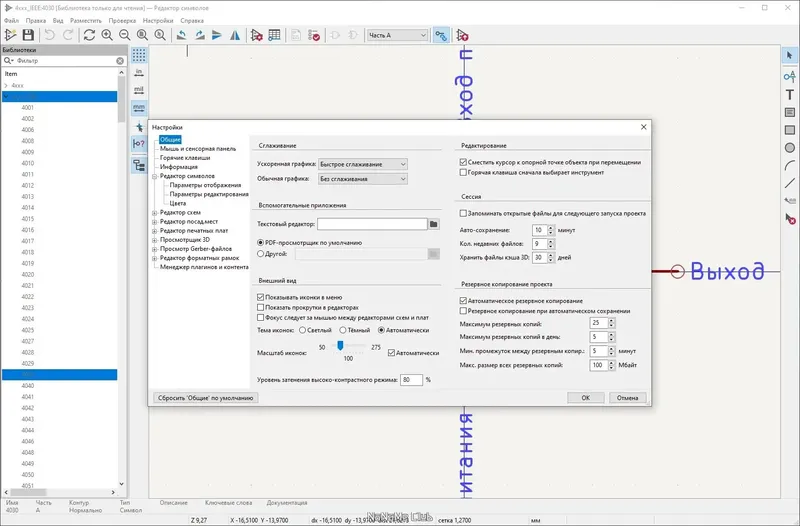Click the Save icon in the toolbar
The image size is (800, 526).
28,35
